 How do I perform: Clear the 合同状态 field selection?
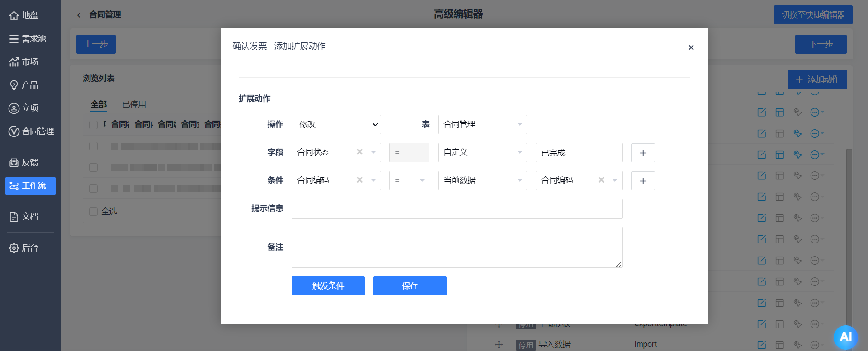click(359, 152)
